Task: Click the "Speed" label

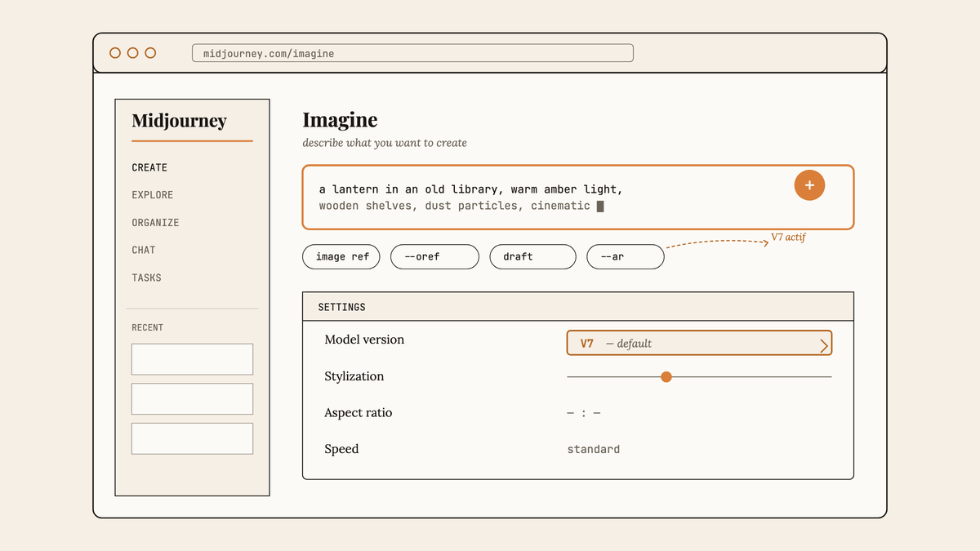Action: tap(341, 450)
